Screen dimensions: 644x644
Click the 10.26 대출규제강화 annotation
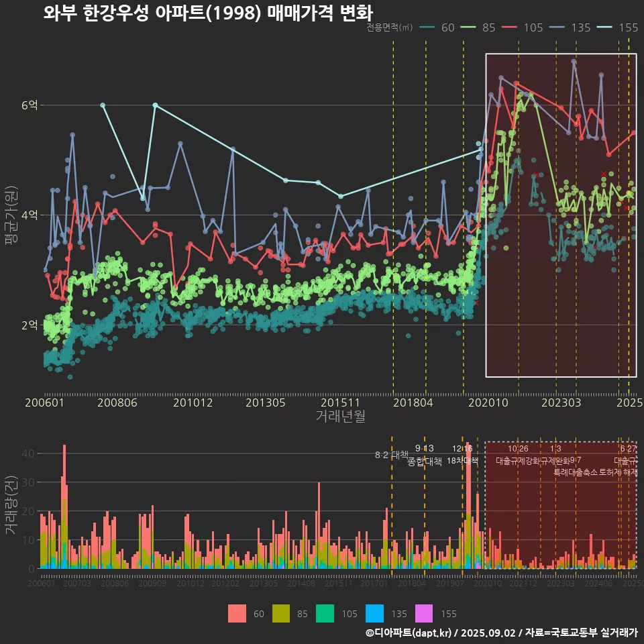click(x=518, y=455)
